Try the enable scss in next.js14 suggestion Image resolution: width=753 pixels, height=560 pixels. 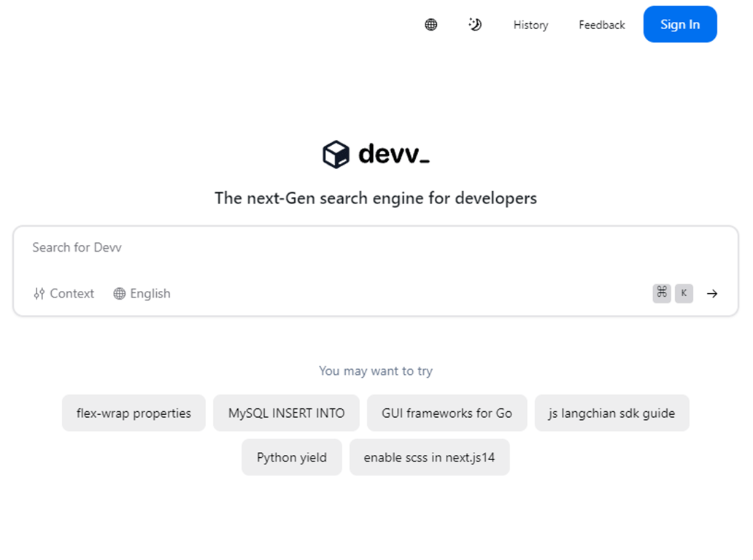429,457
